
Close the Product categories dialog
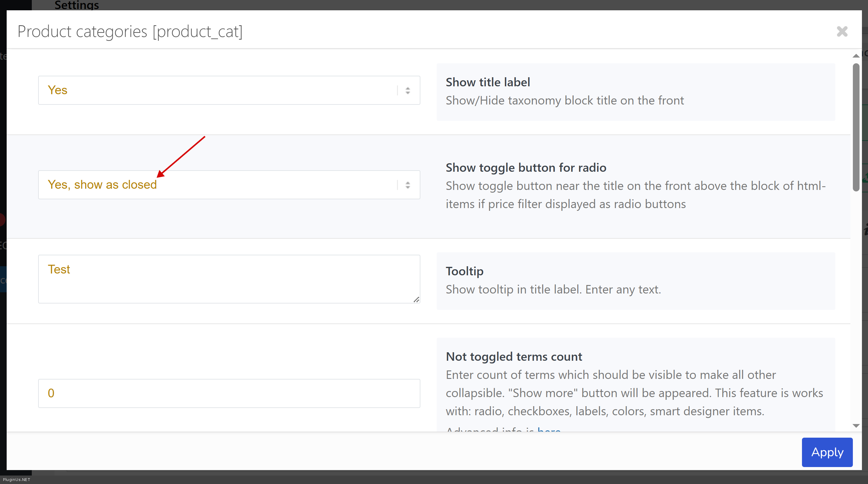(x=842, y=32)
